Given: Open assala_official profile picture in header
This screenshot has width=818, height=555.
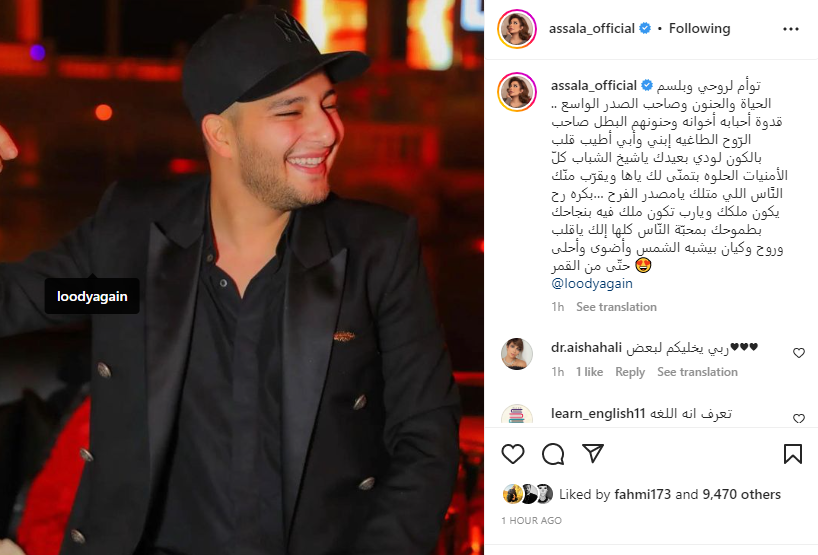Looking at the screenshot, I should (516, 29).
